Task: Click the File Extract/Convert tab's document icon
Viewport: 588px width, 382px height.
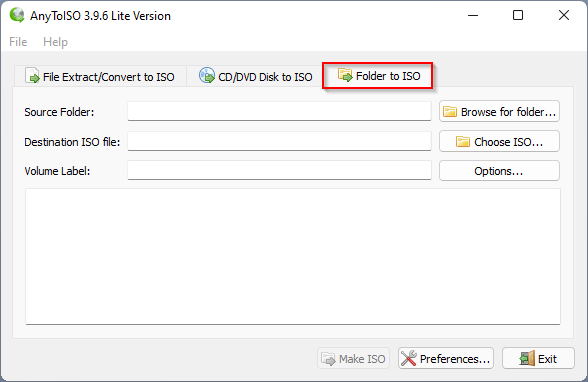Action: tap(32, 75)
